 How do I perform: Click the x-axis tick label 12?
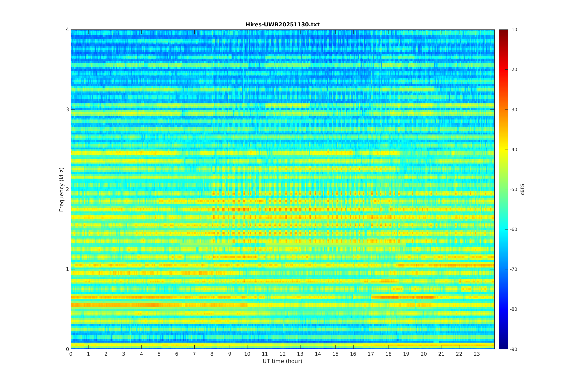pyautogui.click(x=283, y=354)
